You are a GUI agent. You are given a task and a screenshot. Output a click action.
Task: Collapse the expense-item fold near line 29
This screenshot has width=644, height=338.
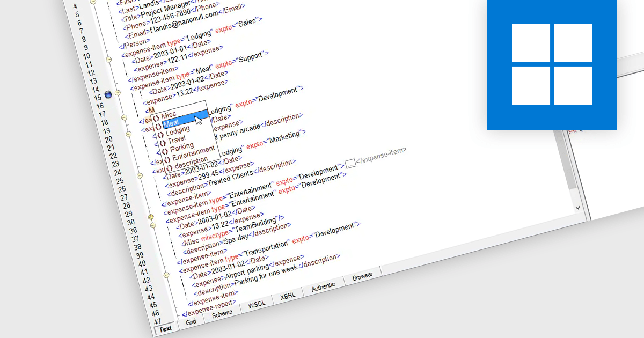click(x=151, y=217)
